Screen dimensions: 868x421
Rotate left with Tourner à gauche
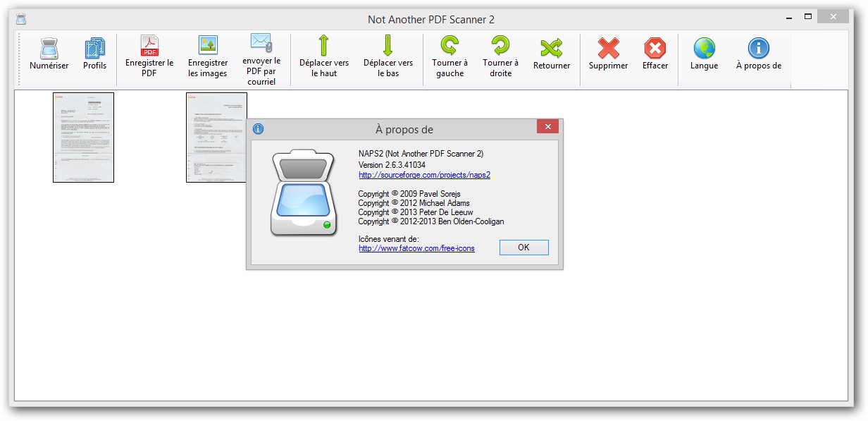point(449,46)
